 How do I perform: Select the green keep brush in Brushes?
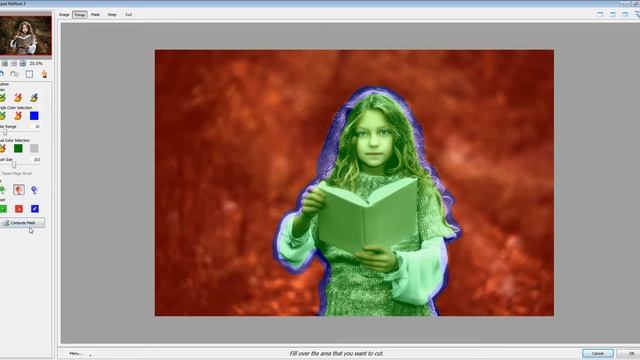point(2,98)
